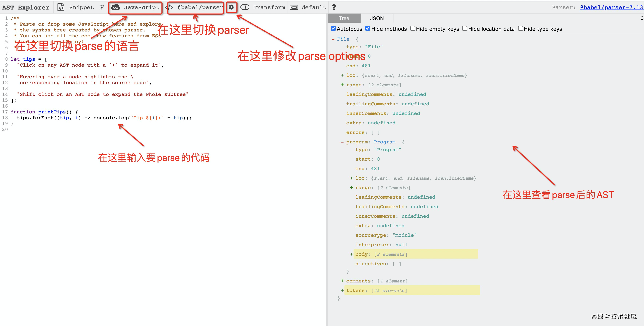The height and width of the screenshot is (326, 644).
Task: Expand the program range node
Action: coord(351,188)
